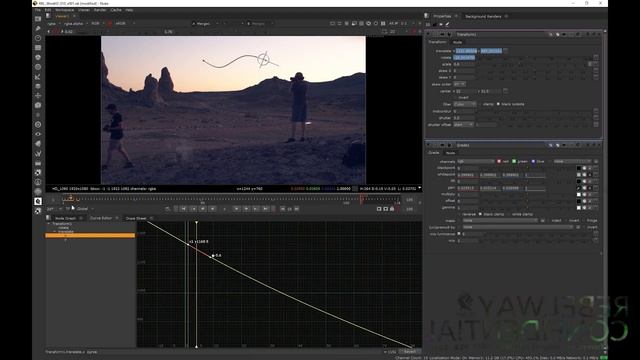The width and height of the screenshot is (640, 360).
Task: Open the Render menu
Action: 100,10
